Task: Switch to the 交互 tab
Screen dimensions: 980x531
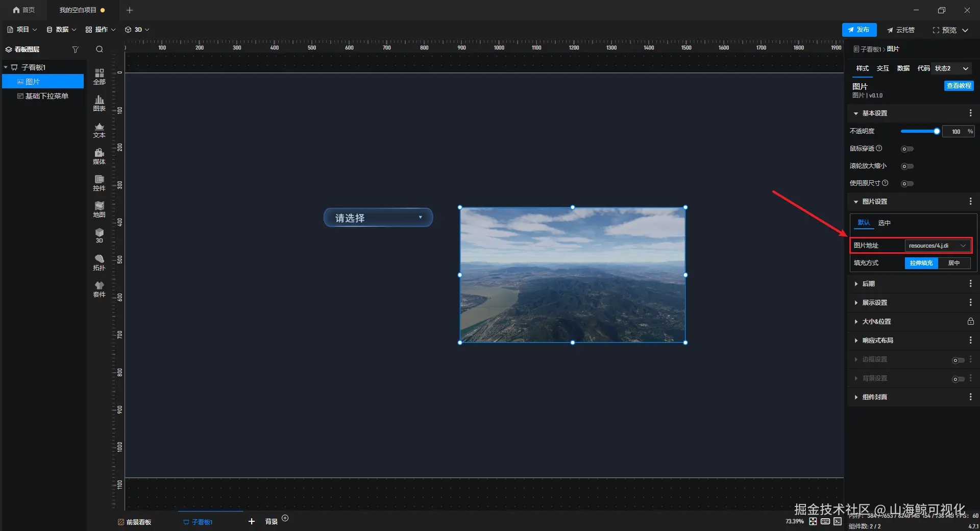Action: [883, 68]
